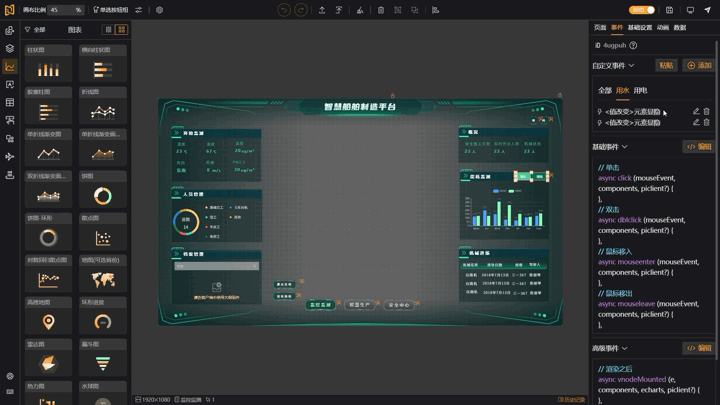Edit the first 值改变 event with pencil icon

pyautogui.click(x=696, y=111)
